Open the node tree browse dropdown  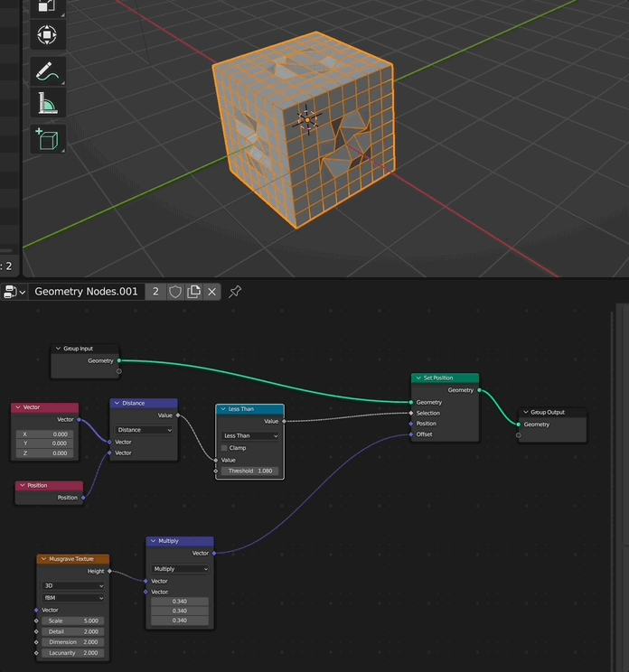14,292
